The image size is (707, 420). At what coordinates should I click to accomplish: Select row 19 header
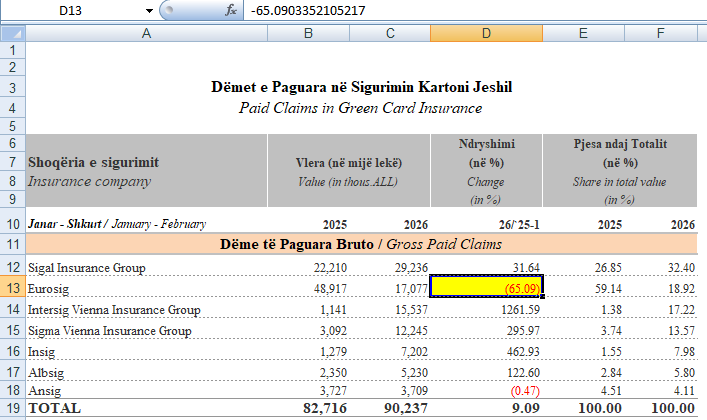tap(11, 408)
